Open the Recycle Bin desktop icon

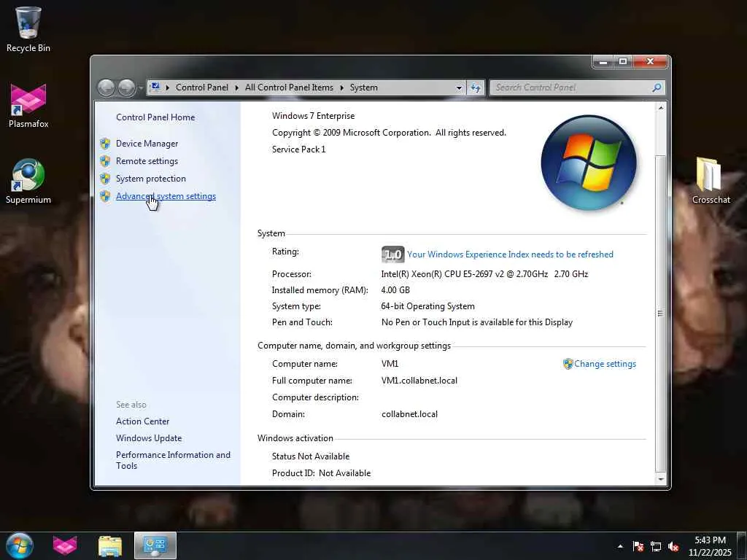click(28, 29)
